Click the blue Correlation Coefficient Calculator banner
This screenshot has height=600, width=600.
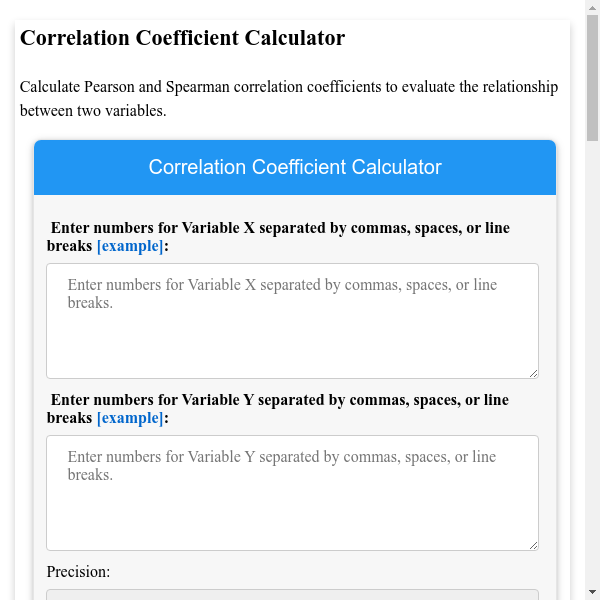[295, 167]
